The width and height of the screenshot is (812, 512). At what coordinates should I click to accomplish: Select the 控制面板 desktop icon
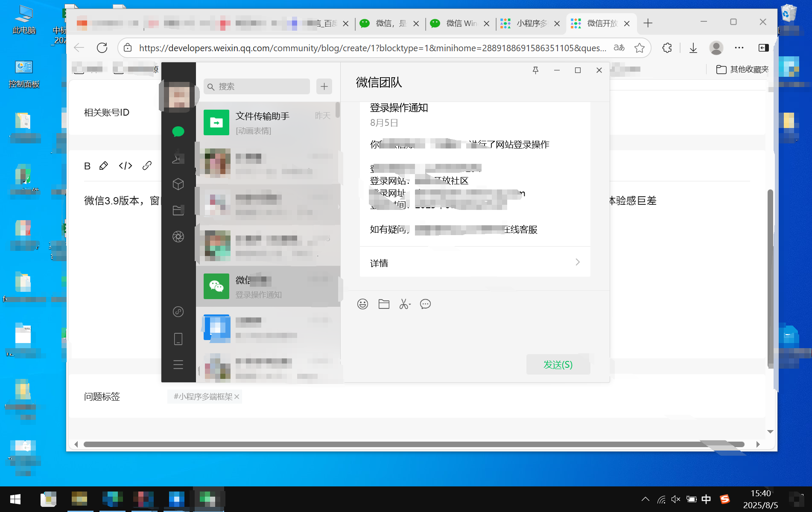click(24, 74)
